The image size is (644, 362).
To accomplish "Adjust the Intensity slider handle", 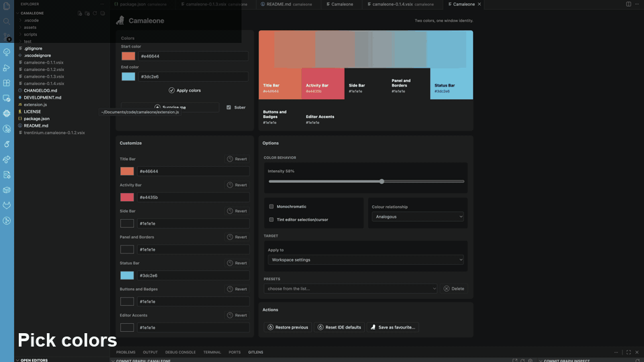I will [x=382, y=182].
